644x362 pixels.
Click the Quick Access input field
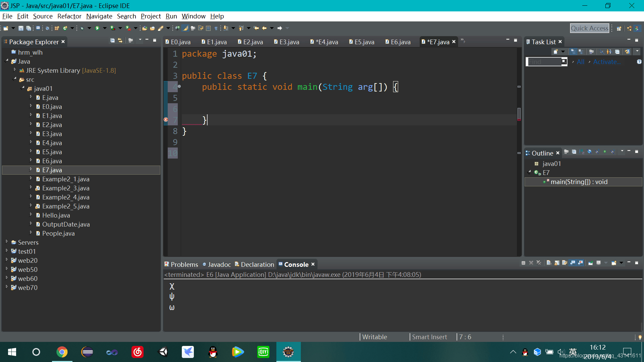coord(590,28)
